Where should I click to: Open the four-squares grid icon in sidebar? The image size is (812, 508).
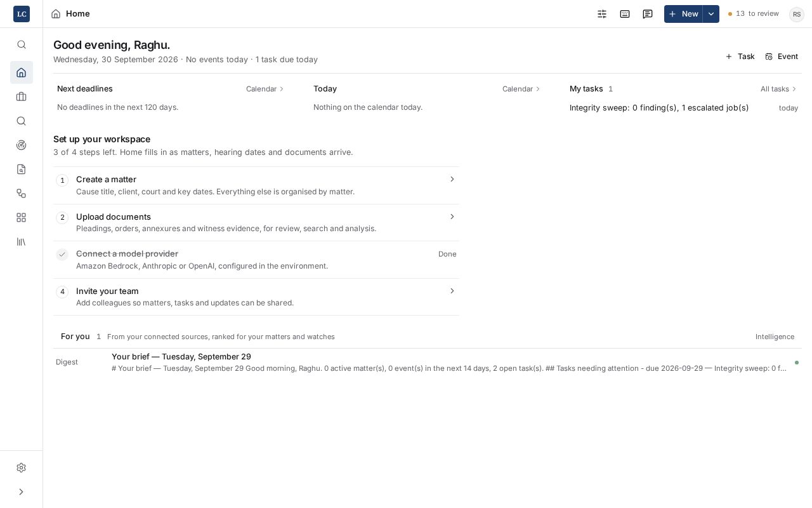coord(22,217)
